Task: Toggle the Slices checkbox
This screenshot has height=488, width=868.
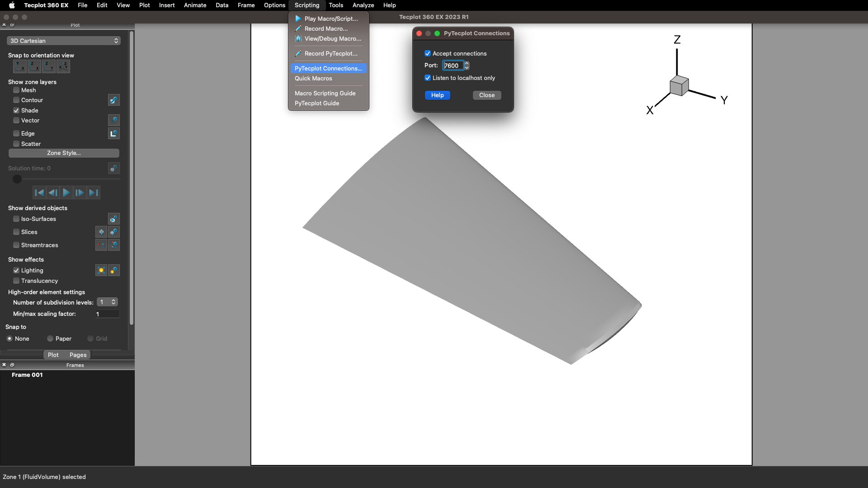Action: pos(16,232)
